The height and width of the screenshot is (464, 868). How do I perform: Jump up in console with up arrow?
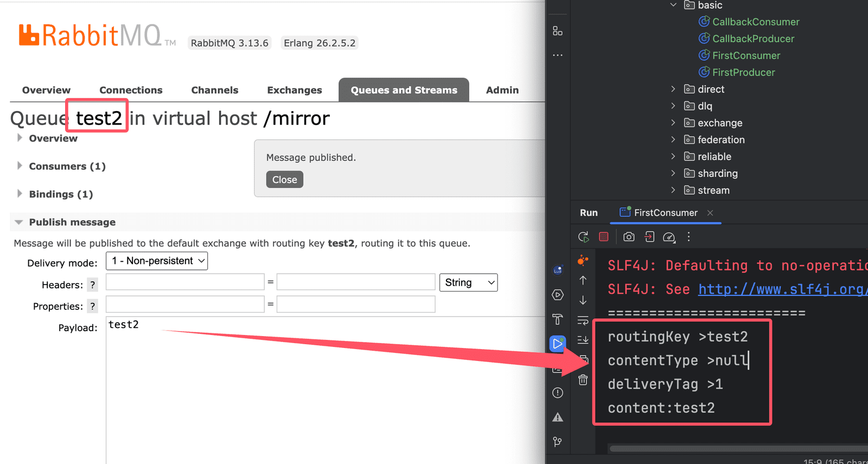tap(583, 280)
